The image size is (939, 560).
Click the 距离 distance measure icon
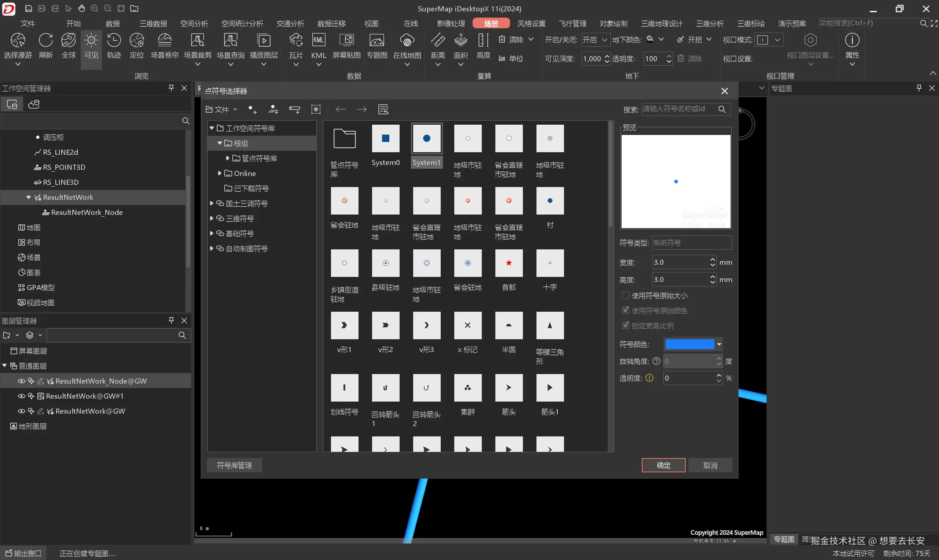438,40
